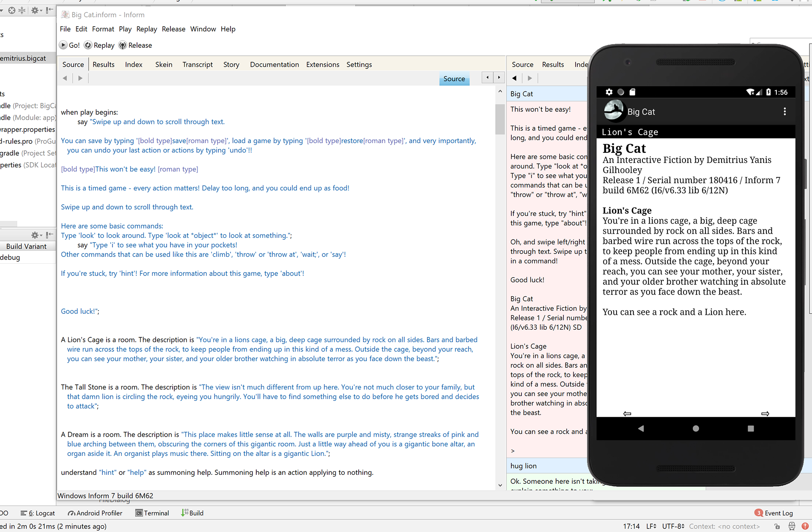Viewport: 812px width, 532px height.
Task: Tap the Big Cat app logo icon
Action: 614,111
